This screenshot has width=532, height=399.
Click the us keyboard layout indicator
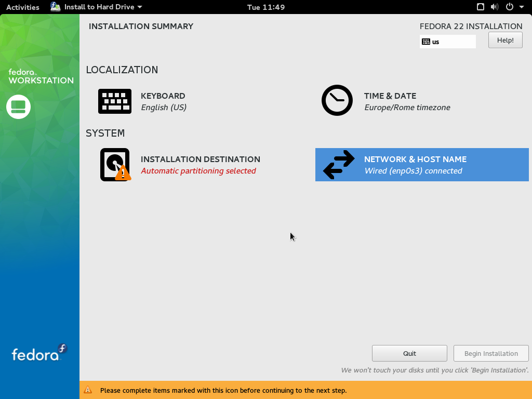click(447, 42)
